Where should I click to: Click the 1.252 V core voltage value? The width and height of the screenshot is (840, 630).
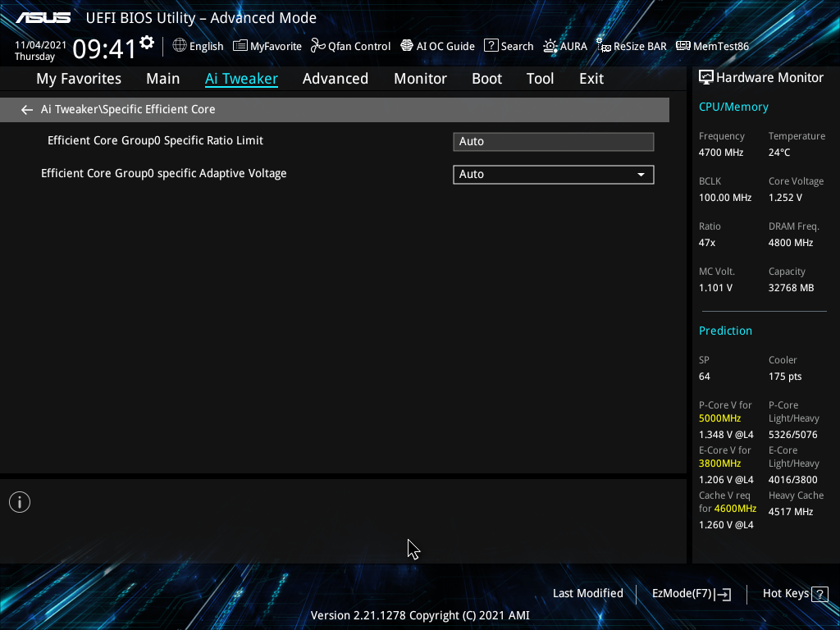click(x=785, y=198)
